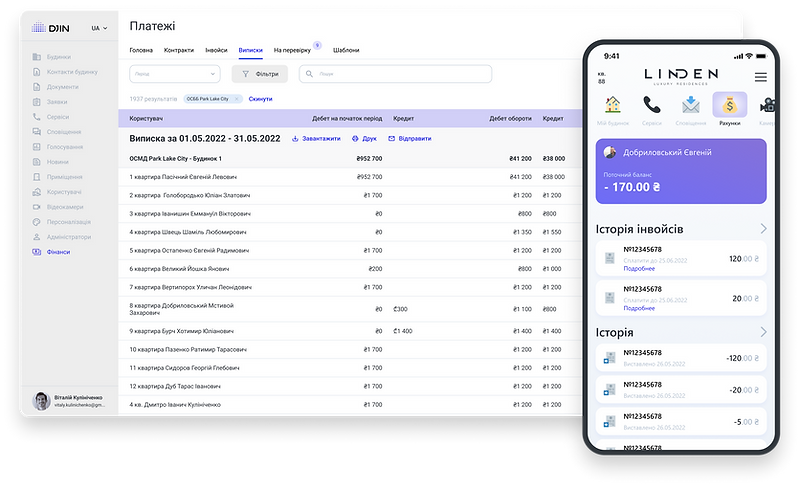The image size is (800, 488).
Task: Select row 12 квартира Дуб Тарас Іванович
Action: coord(350,386)
